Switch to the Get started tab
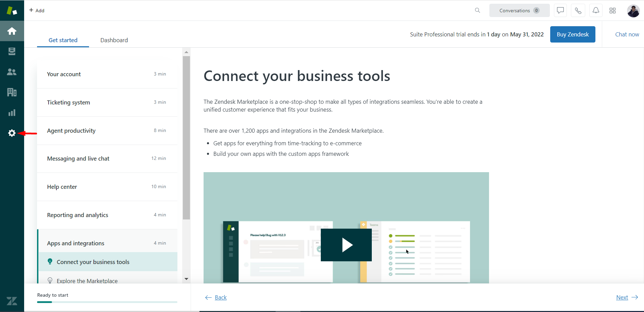644x312 pixels. (x=63, y=40)
